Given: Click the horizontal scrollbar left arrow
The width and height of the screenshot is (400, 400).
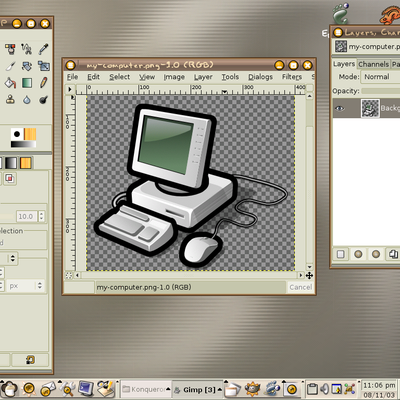Looking at the screenshot, I should tap(77, 275).
